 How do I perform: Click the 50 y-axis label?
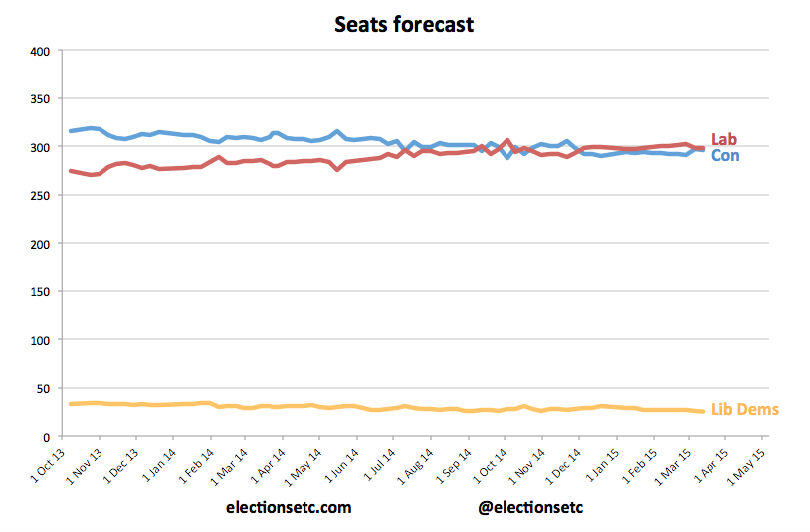pyautogui.click(x=41, y=389)
